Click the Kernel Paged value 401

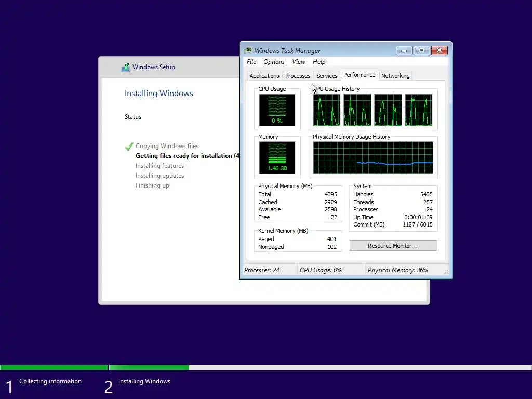pos(332,239)
